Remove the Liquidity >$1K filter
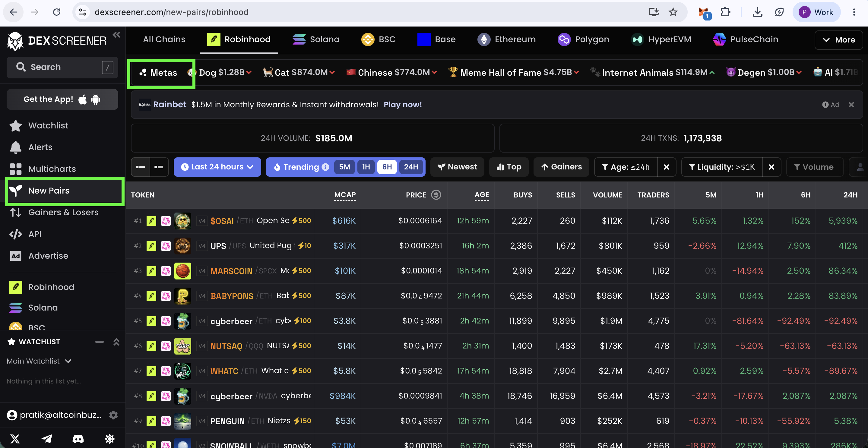The height and width of the screenshot is (448, 868). [771, 167]
